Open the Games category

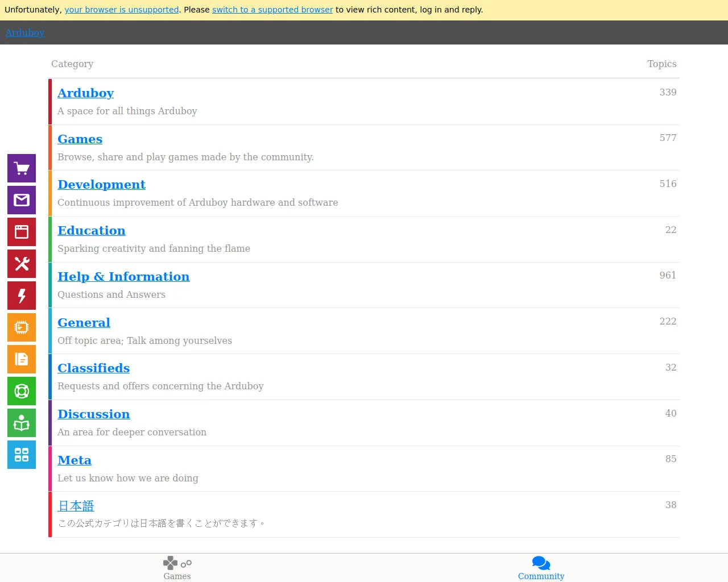tap(80, 139)
